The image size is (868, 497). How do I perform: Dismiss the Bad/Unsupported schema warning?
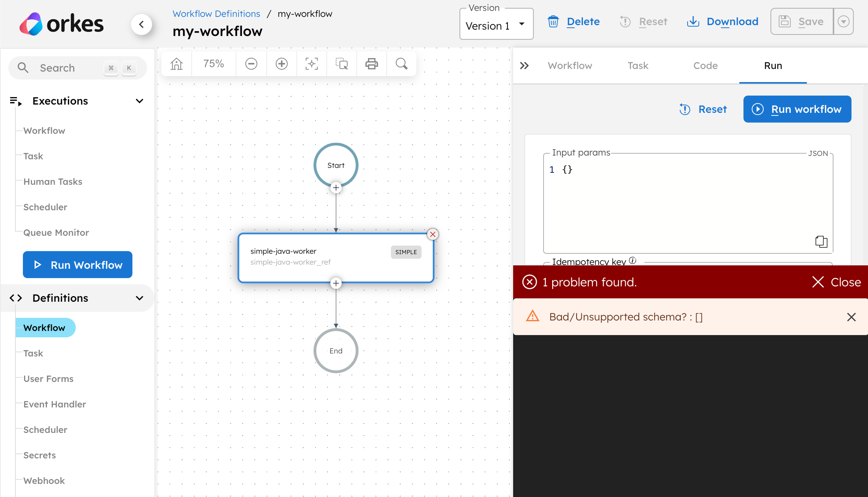[x=851, y=317]
